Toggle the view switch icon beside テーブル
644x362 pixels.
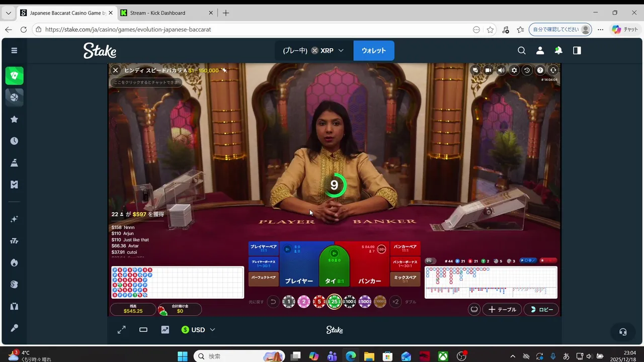474,310
